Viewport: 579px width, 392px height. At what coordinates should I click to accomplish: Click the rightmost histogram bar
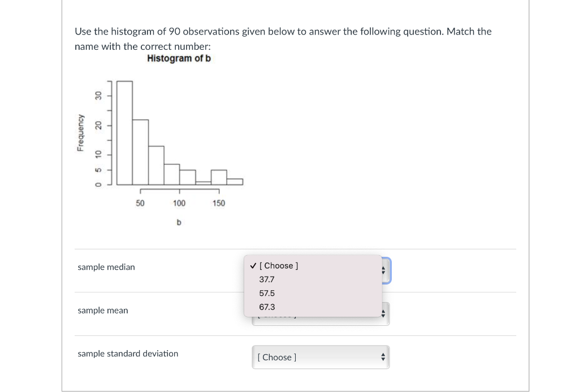click(235, 182)
